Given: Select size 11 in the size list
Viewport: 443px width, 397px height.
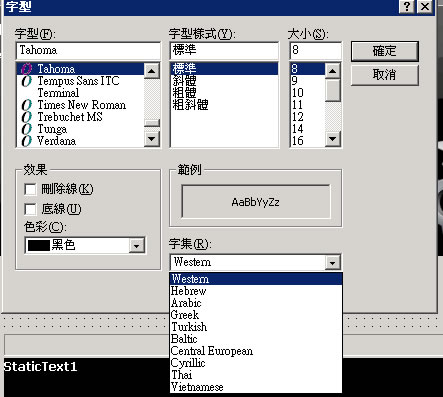Looking at the screenshot, I should (x=308, y=105).
